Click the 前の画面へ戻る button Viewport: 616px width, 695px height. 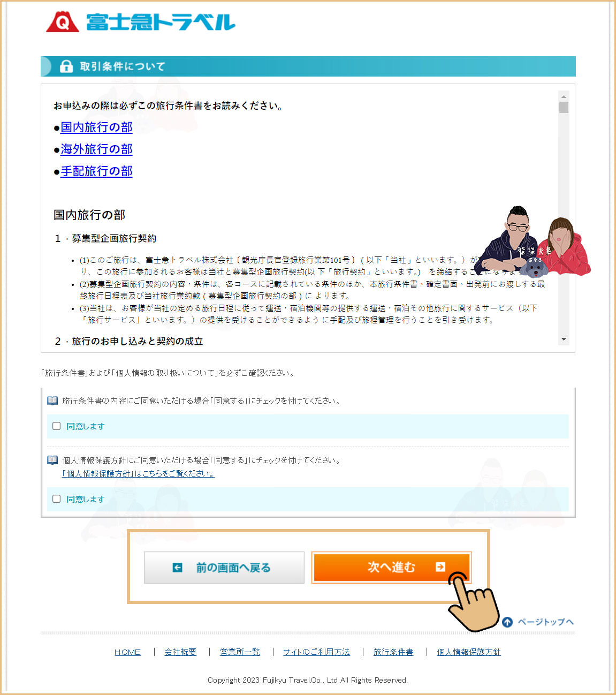[x=224, y=568]
